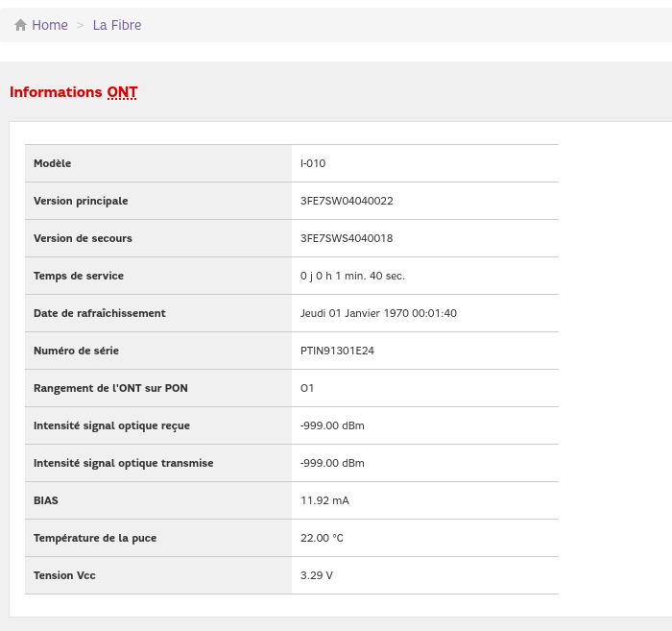This screenshot has width=672, height=631.
Task: Click Intensité signal optique transmise label
Action: point(124,463)
